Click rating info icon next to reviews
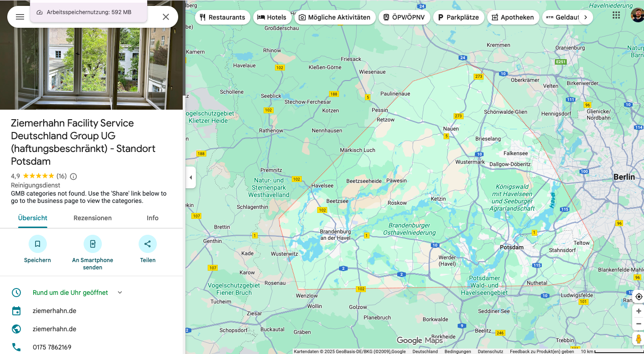This screenshot has width=644, height=354. [x=74, y=176]
